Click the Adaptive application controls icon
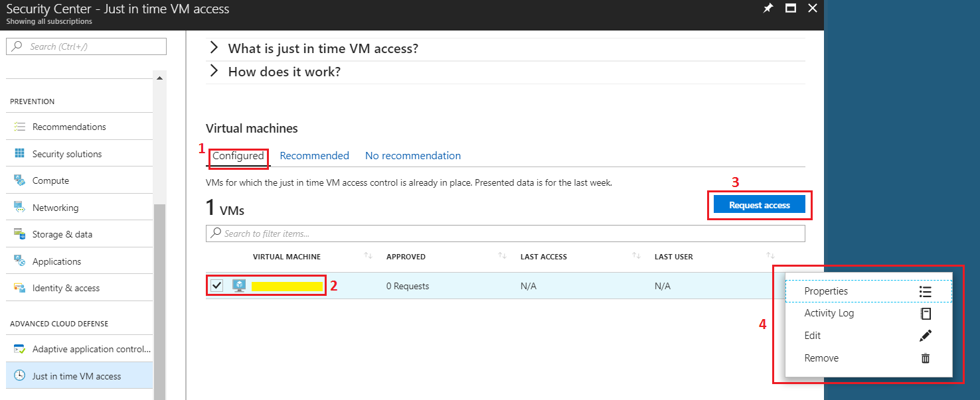 coord(20,349)
